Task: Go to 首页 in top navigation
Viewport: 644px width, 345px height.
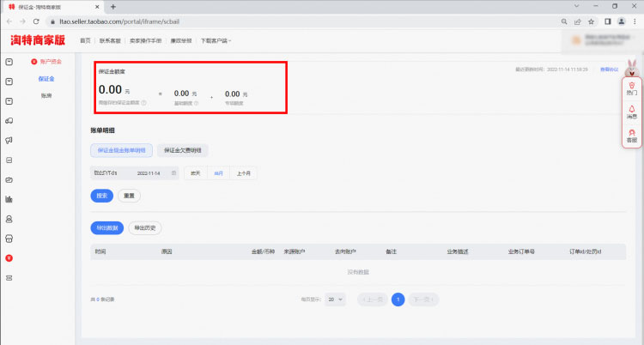Action: click(x=85, y=40)
